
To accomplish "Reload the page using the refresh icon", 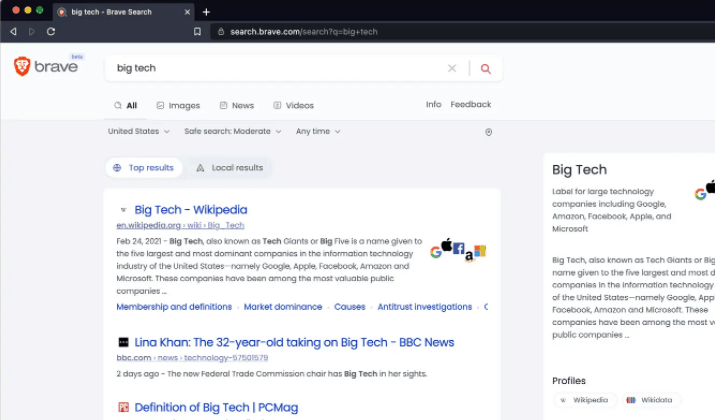I will click(51, 31).
